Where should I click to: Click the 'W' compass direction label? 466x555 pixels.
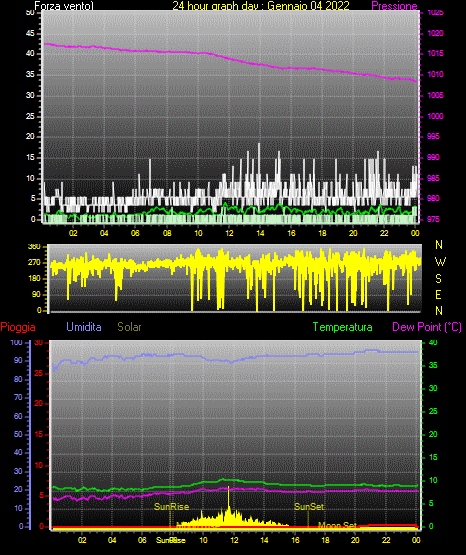point(440,262)
